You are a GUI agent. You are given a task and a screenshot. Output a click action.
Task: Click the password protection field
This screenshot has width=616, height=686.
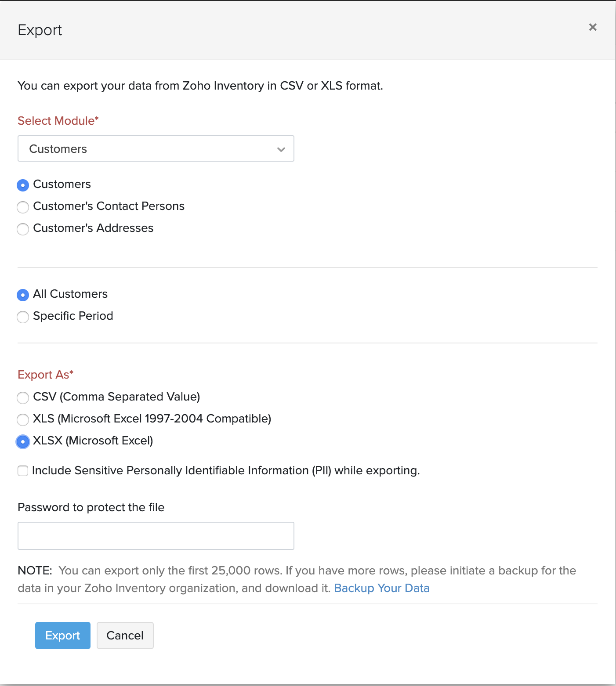(x=156, y=535)
